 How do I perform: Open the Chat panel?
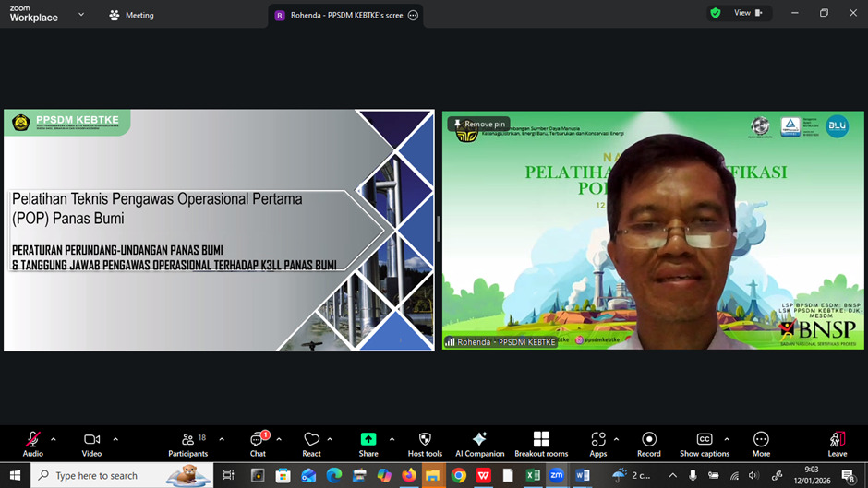[x=258, y=440]
